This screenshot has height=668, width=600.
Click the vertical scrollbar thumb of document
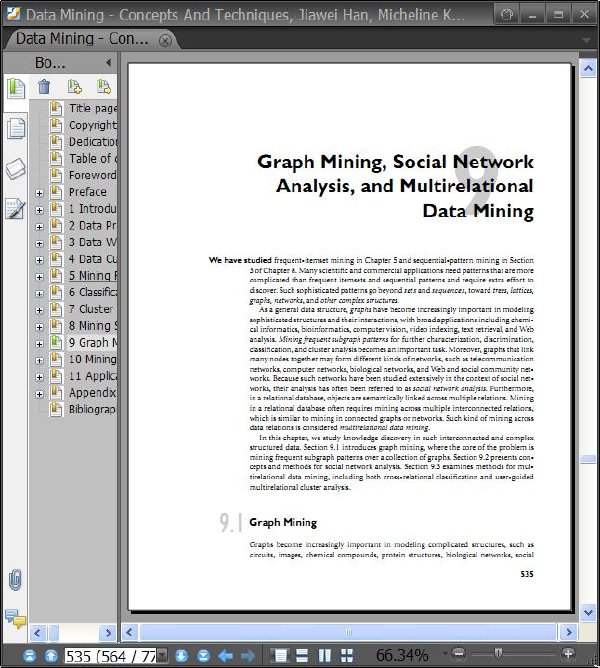point(588,459)
